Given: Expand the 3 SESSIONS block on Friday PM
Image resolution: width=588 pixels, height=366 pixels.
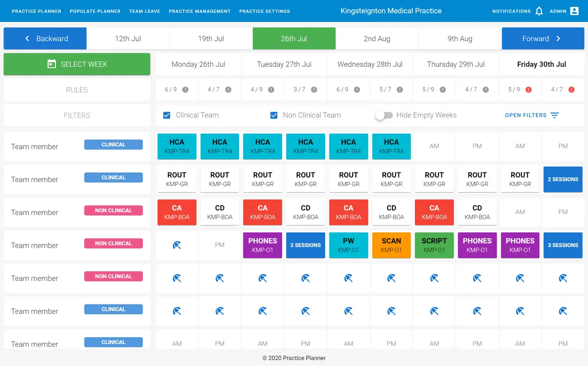Looking at the screenshot, I should click(563, 245).
